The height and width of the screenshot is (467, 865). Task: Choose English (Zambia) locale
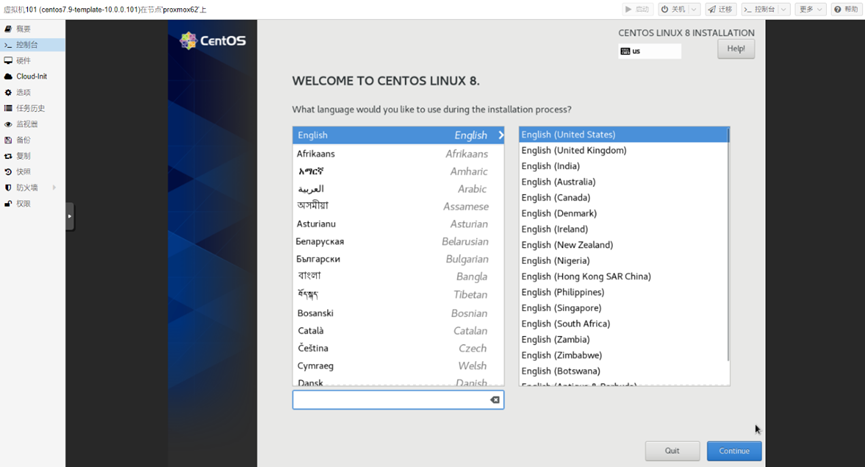click(x=623, y=340)
